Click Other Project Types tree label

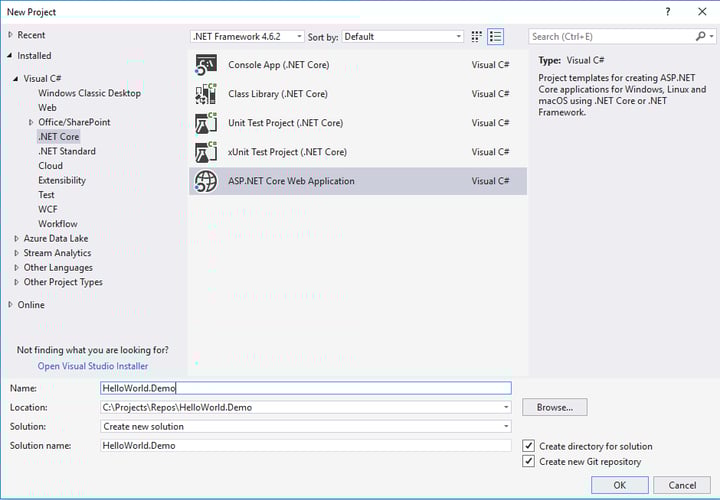(x=63, y=282)
